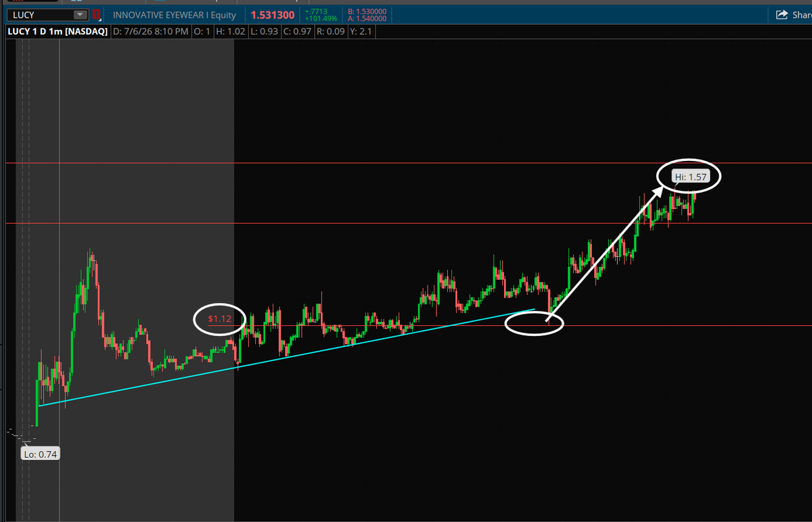Click the B: 1.530000 bid quote
This screenshot has width=812, height=522.
tap(366, 11)
